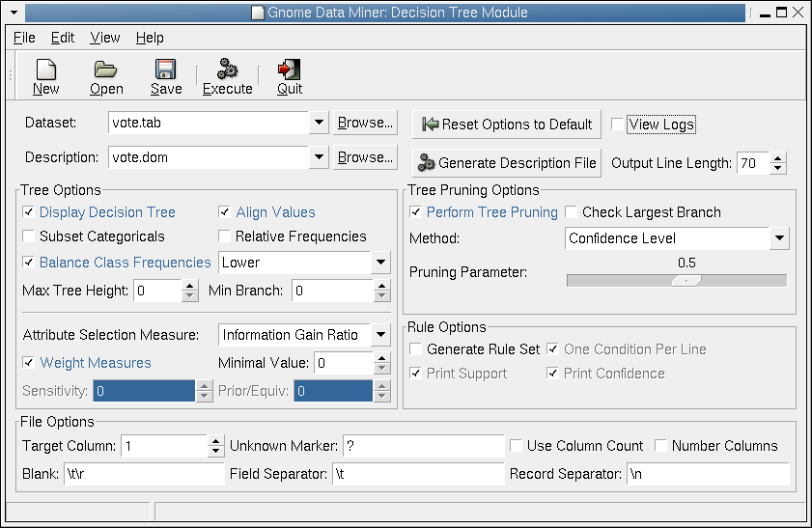Open a file with the Open folder icon
This screenshot has height=528, width=812.
pos(105,69)
